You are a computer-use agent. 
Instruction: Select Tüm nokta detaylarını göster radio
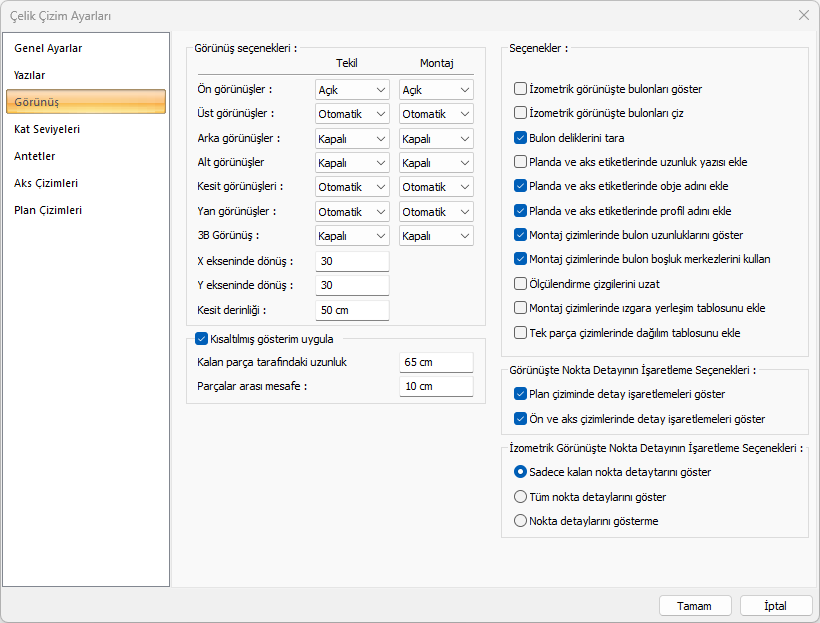(520, 496)
